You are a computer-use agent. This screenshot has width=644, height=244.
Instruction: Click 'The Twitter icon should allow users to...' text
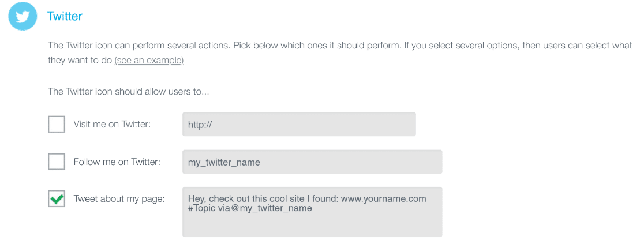[129, 91]
